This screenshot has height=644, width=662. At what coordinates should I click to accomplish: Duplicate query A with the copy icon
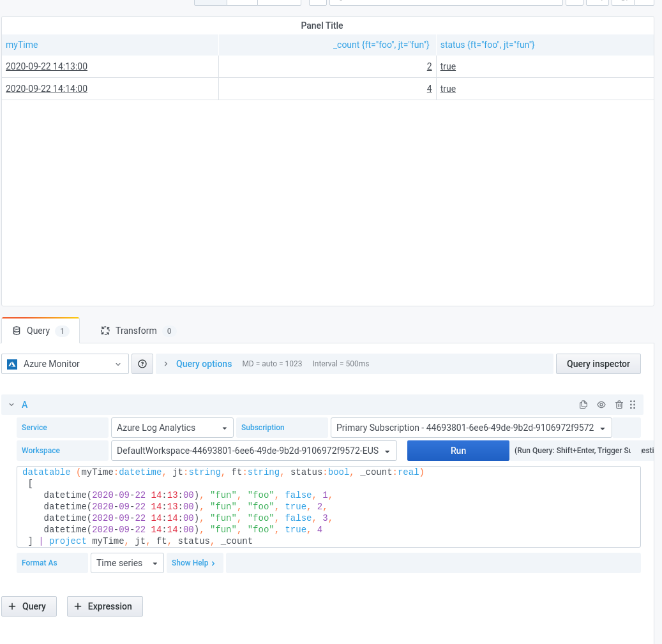pyautogui.click(x=583, y=405)
